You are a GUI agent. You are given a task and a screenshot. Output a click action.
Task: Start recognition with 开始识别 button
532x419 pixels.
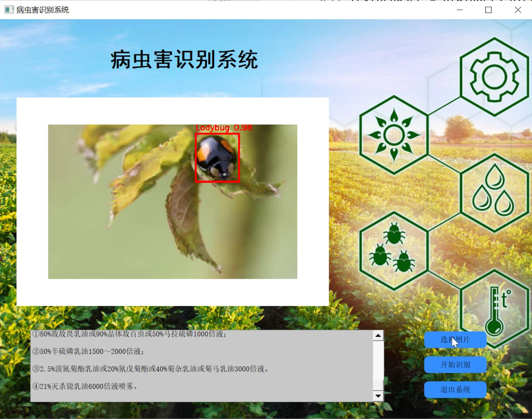455,365
